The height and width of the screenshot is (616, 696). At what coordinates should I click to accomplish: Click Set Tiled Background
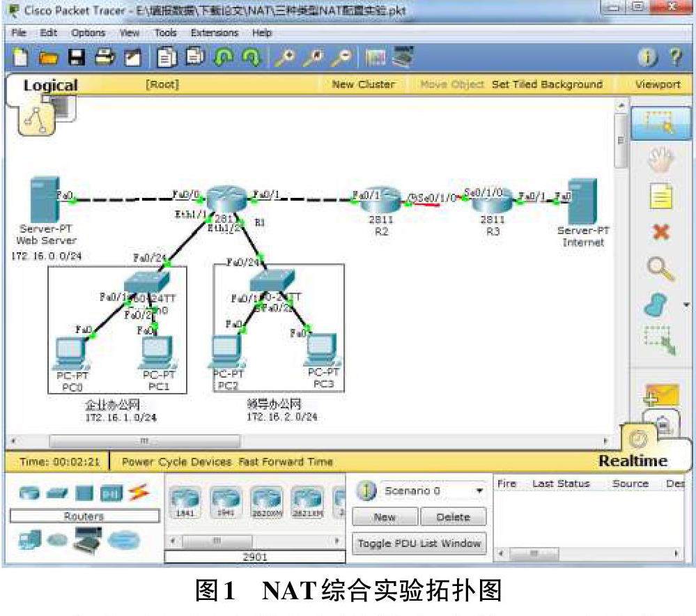(x=547, y=84)
